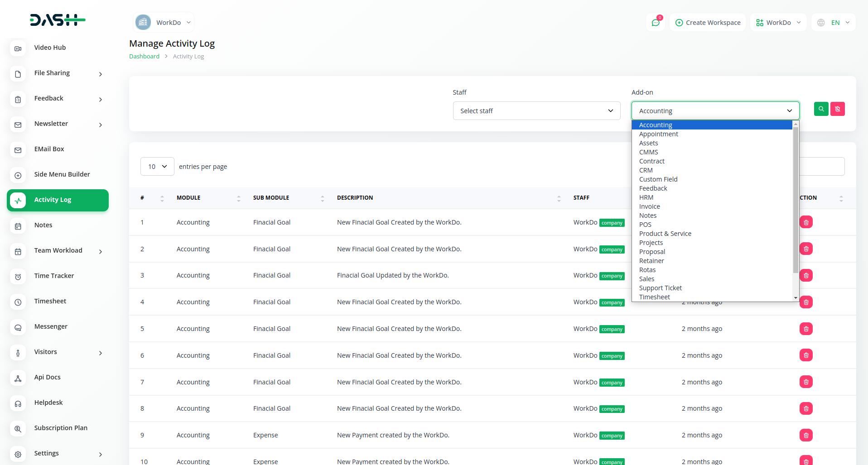Click Create Workspace button

(708, 23)
